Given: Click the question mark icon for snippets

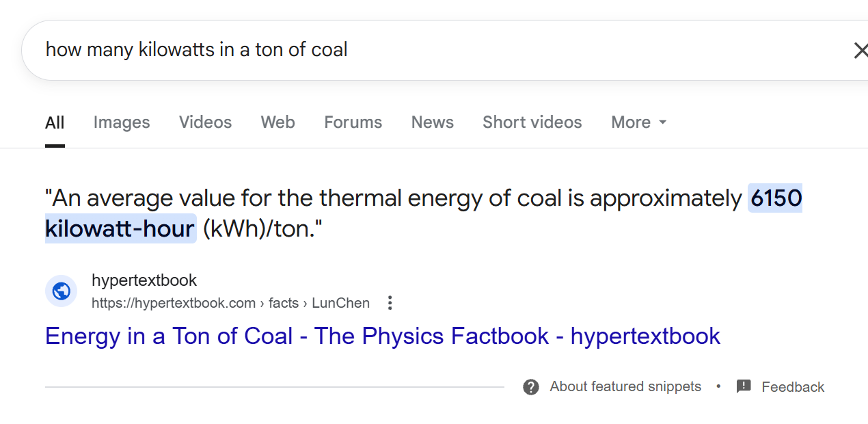Looking at the screenshot, I should click(531, 387).
